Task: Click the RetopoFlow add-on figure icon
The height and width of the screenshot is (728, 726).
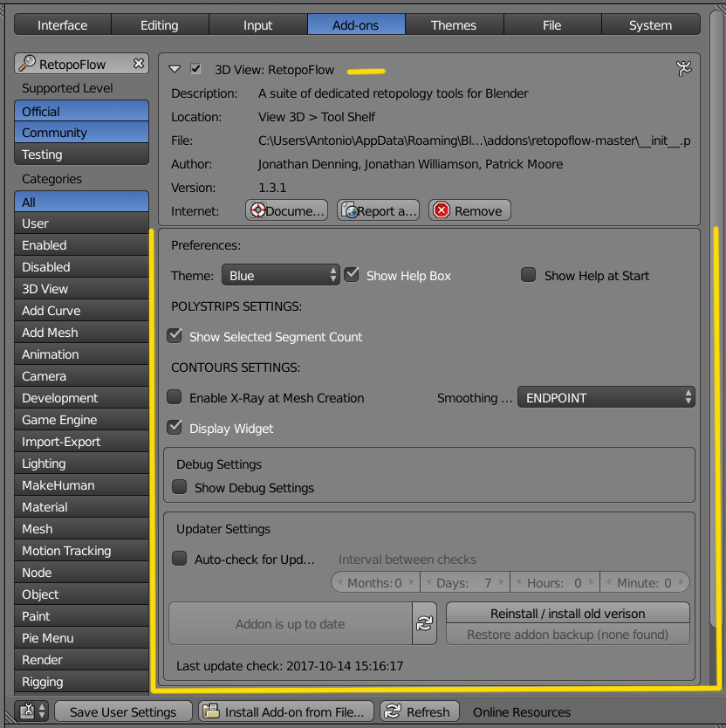Action: pyautogui.click(x=684, y=69)
